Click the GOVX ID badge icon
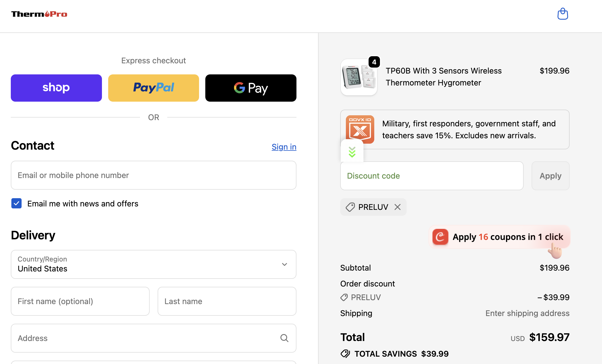 tap(360, 129)
